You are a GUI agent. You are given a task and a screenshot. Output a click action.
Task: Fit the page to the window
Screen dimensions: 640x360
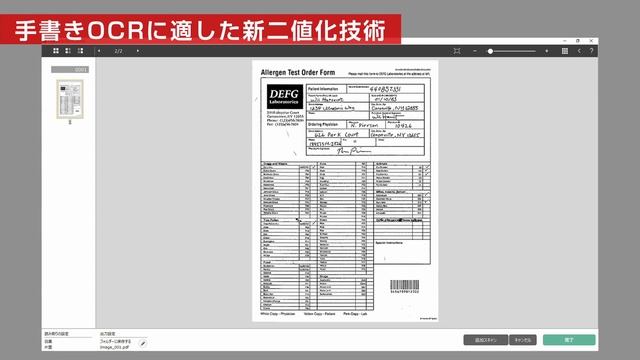point(457,51)
